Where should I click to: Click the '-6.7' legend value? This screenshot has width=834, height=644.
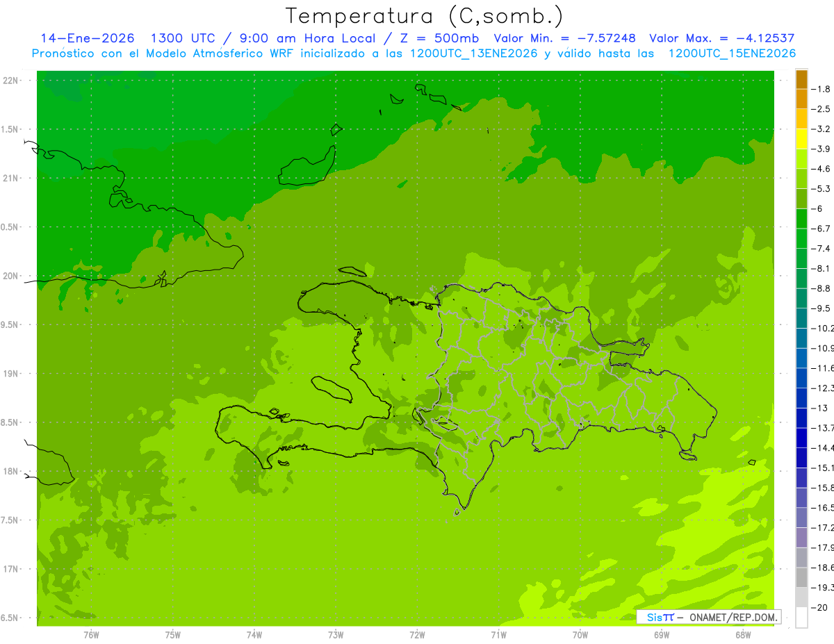821,229
